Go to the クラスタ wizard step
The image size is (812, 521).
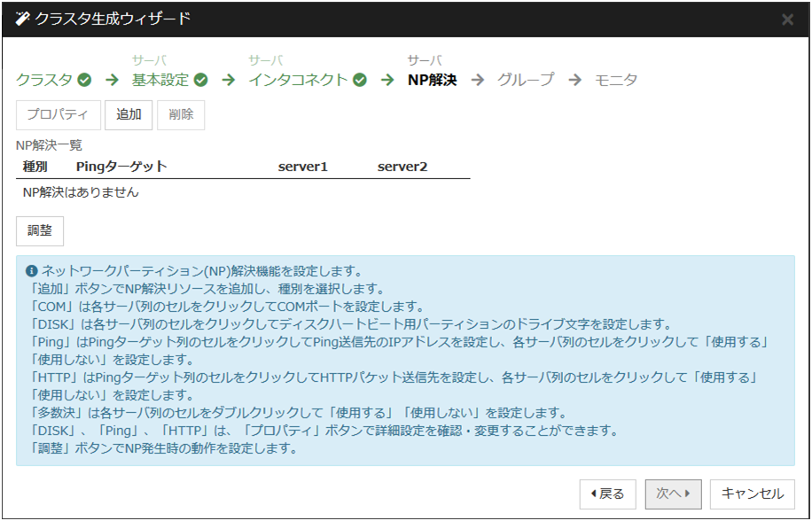pos(44,80)
